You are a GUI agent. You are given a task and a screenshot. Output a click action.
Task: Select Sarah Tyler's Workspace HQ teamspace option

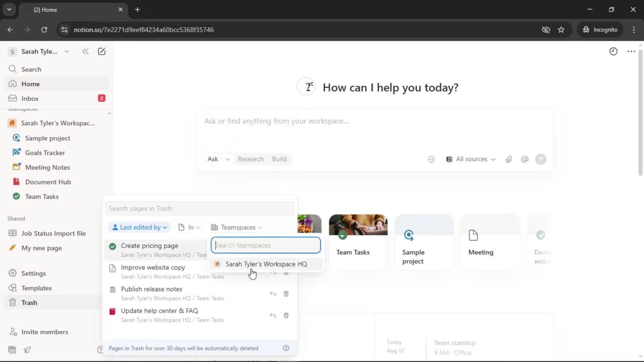[267, 264]
